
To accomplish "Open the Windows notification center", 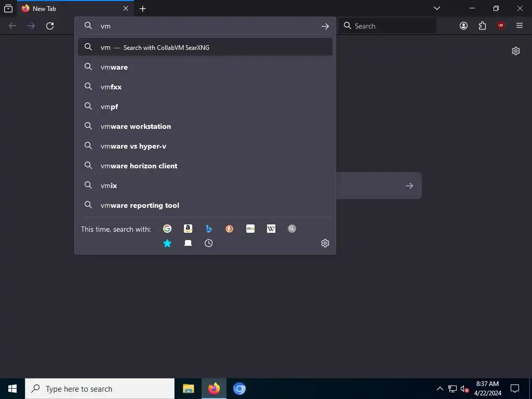I will click(x=515, y=389).
